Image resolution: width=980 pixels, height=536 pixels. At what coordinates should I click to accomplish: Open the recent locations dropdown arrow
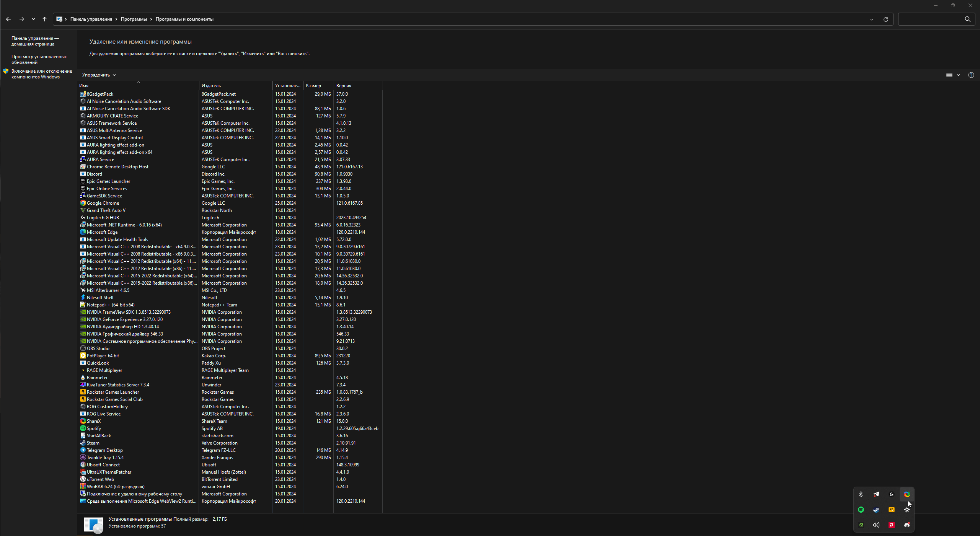tap(33, 19)
